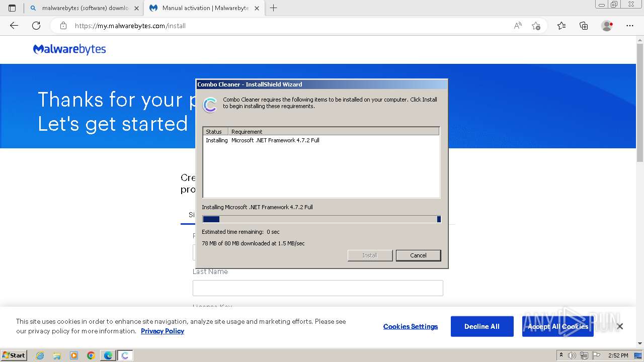Add this page to favorites star icon

click(536, 26)
